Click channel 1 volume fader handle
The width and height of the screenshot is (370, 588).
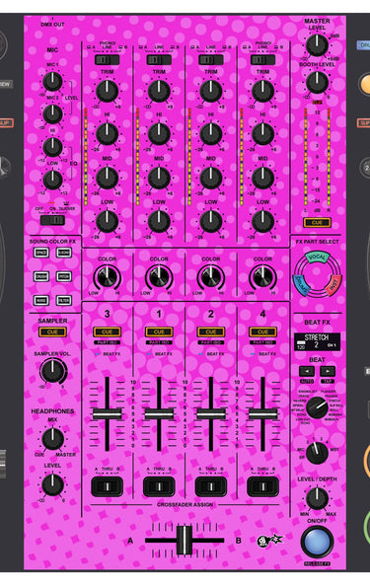click(159, 414)
